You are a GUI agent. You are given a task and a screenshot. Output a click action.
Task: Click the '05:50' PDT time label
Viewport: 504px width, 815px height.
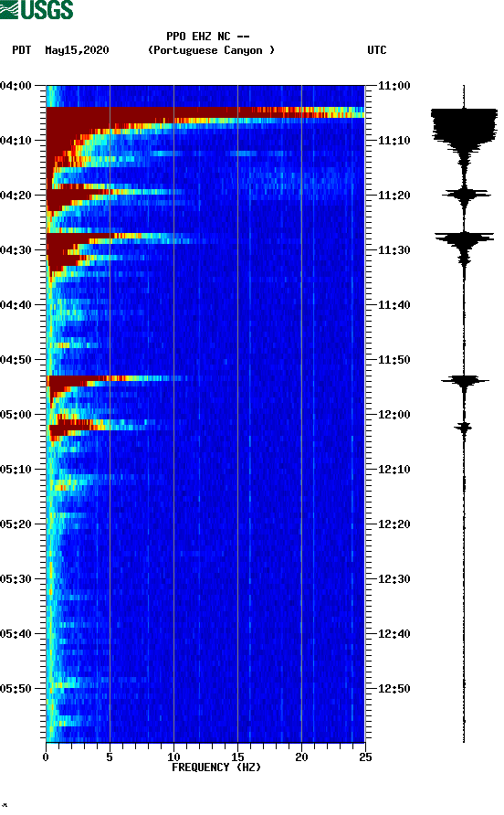click(x=16, y=689)
